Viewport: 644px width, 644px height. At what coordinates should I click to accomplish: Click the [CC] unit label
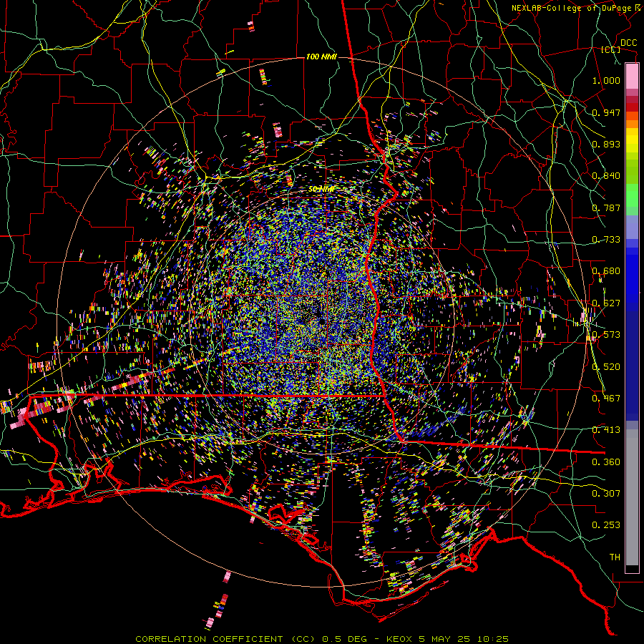point(611,49)
